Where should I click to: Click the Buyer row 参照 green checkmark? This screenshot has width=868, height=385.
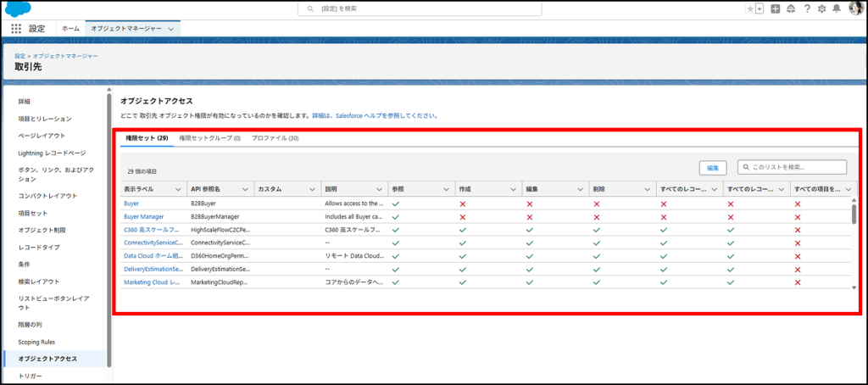(395, 204)
